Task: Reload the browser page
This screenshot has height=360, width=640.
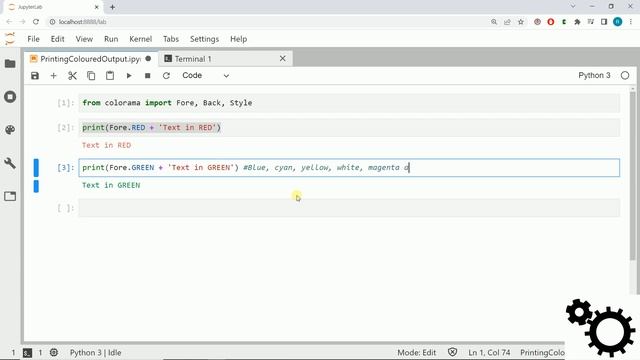Action: pos(36,22)
